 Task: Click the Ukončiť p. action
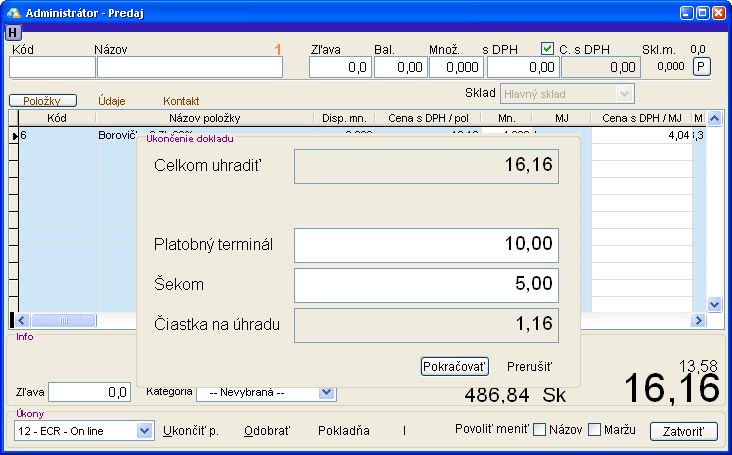tap(191, 431)
